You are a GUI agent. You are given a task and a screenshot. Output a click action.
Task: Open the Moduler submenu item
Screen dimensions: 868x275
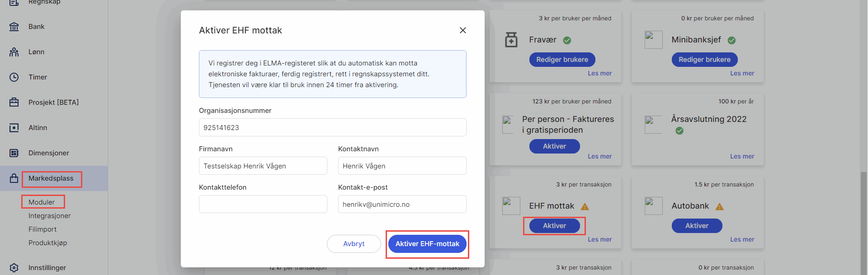click(42, 202)
